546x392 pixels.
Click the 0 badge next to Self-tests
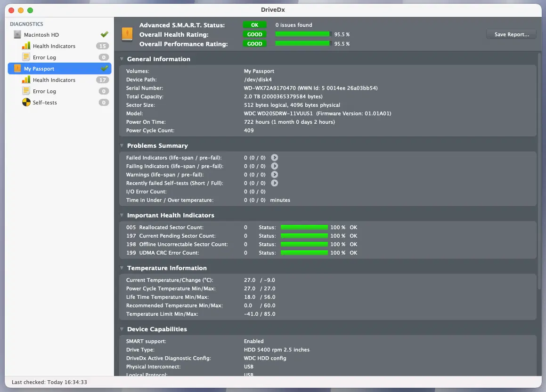[x=104, y=102]
